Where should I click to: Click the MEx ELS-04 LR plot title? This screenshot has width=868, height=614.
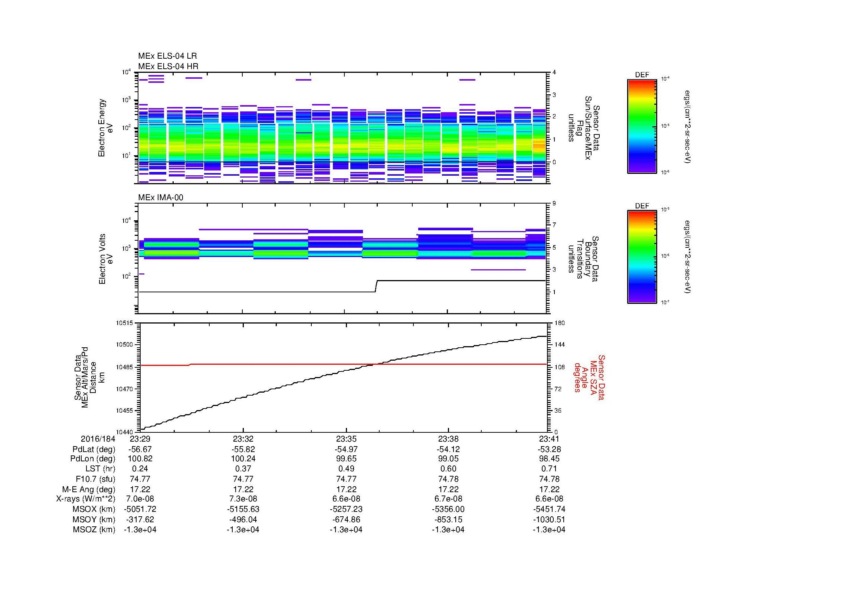(x=167, y=56)
